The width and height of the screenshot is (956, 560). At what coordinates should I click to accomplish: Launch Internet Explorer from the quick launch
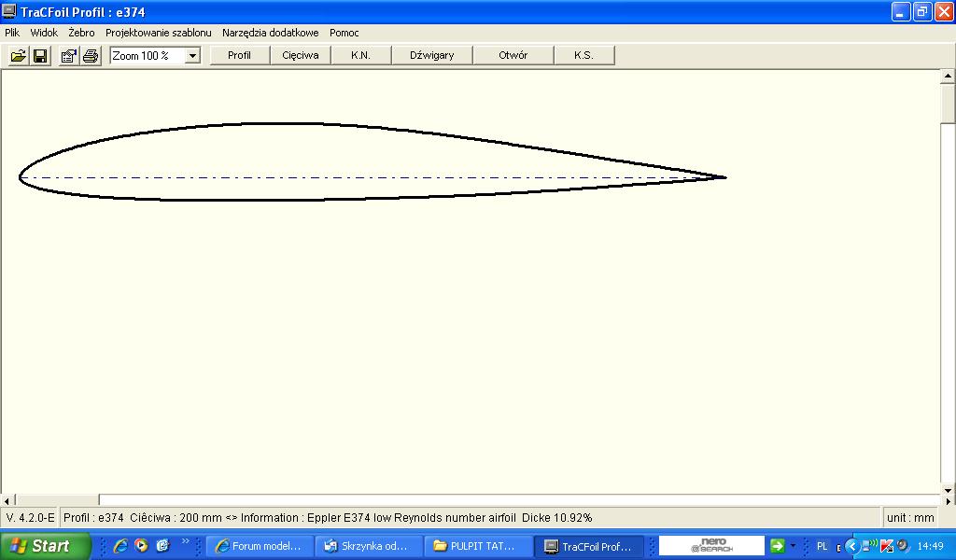click(x=120, y=546)
